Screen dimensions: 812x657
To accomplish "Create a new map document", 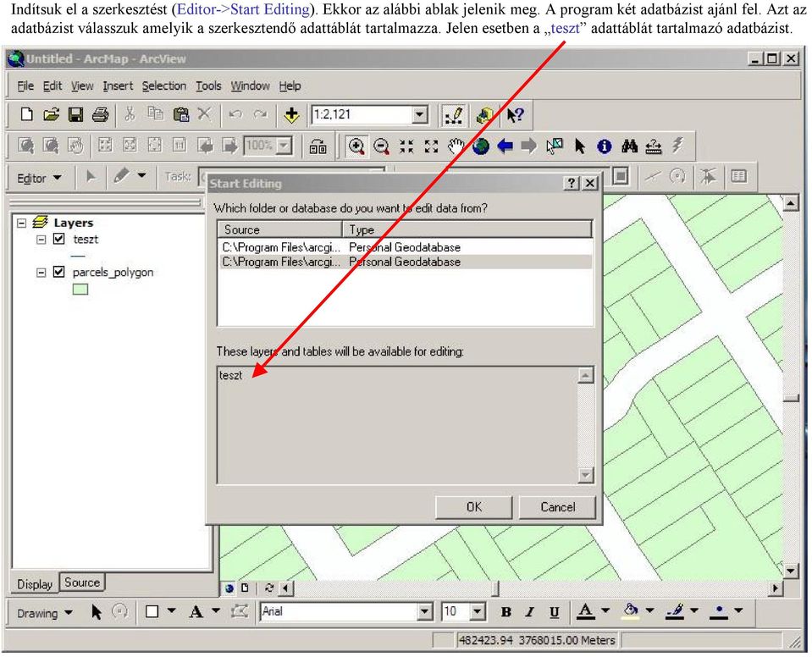I will (26, 114).
